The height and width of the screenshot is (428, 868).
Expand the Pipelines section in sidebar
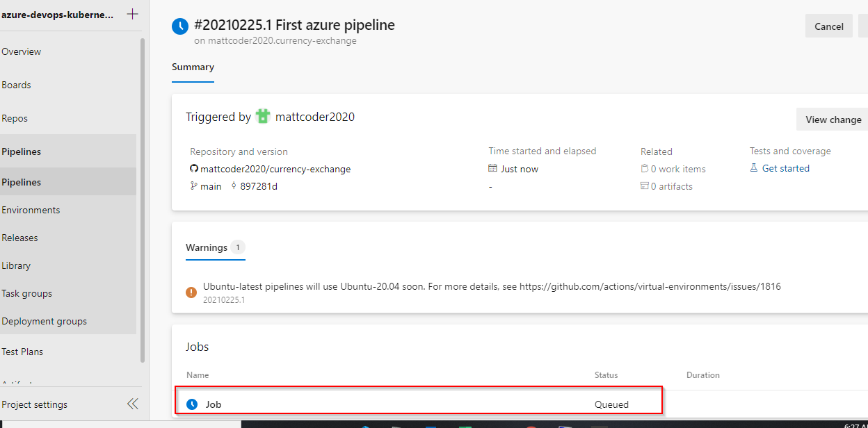[22, 151]
